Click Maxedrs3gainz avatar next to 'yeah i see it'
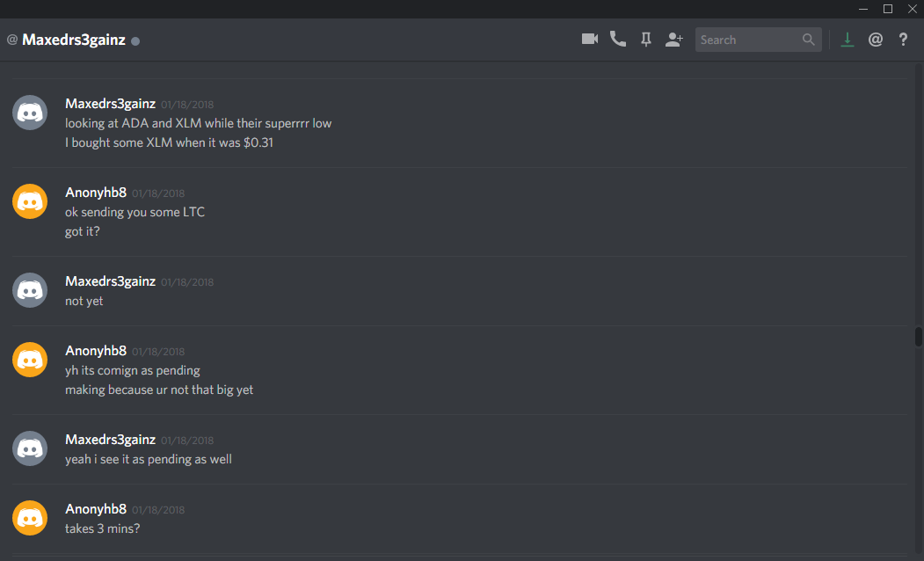The image size is (924, 561). click(30, 448)
